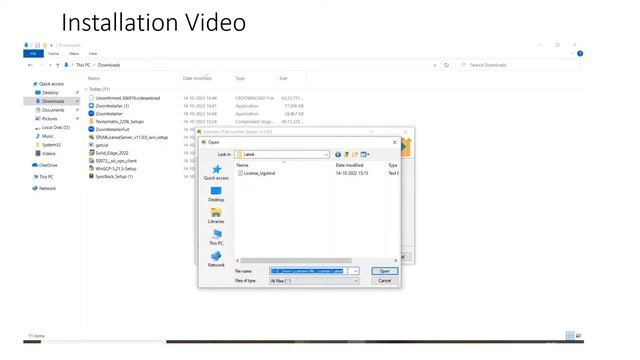Open the recent locations dropdown in Explorer
The image size is (640, 360).
point(50,65)
